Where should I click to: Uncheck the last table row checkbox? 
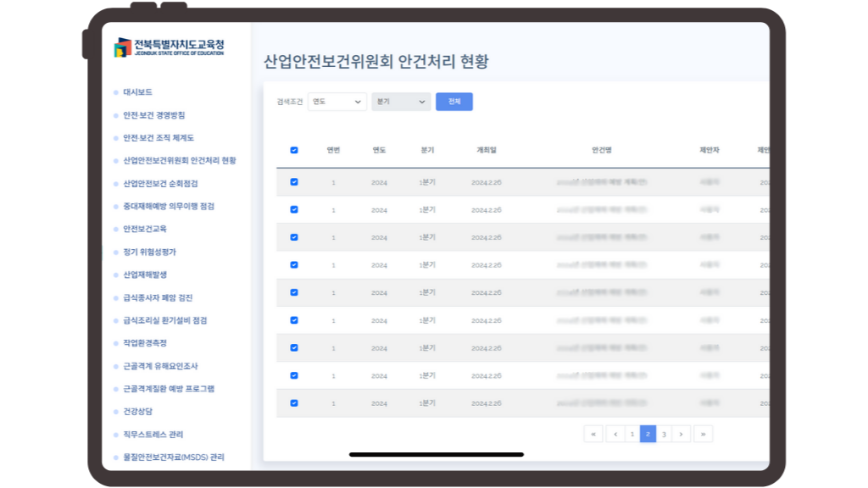point(294,403)
